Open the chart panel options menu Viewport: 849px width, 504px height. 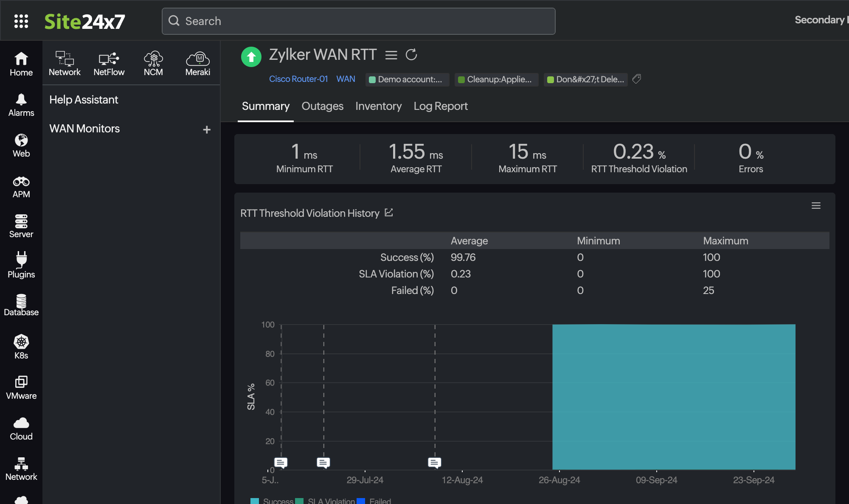click(816, 205)
